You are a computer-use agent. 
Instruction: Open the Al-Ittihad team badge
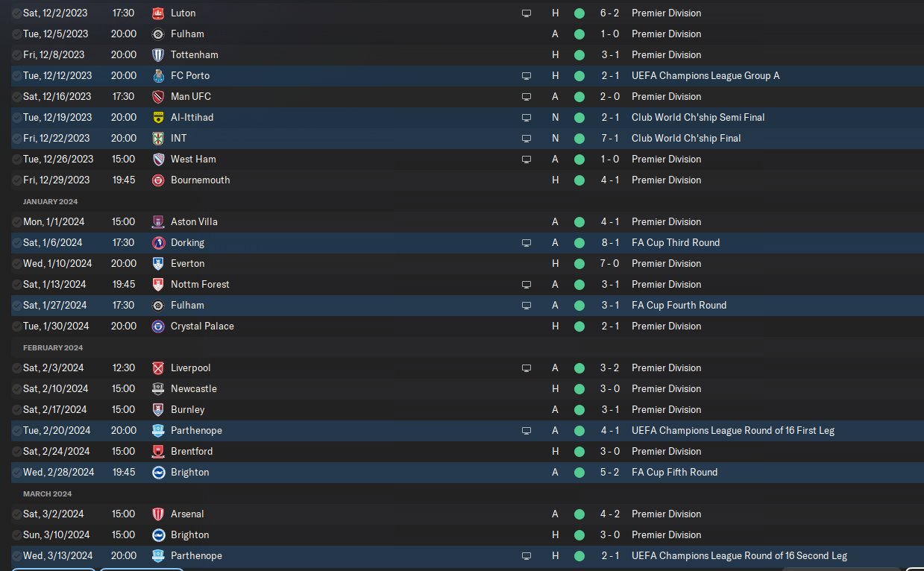157,118
